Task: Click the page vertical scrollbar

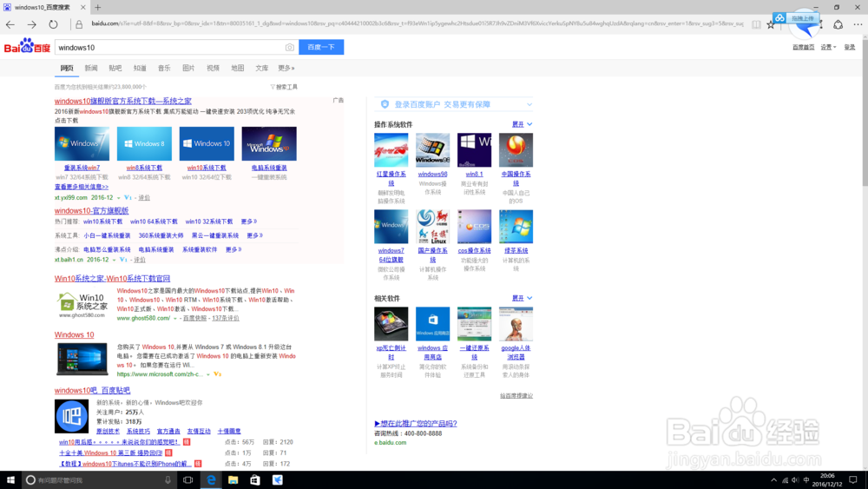Action: coord(865,252)
